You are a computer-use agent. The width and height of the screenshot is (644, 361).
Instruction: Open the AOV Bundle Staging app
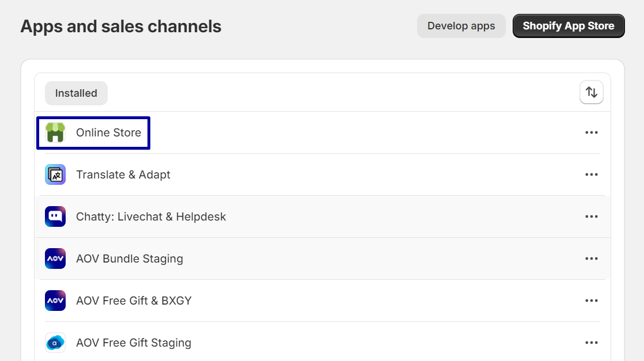click(x=130, y=259)
